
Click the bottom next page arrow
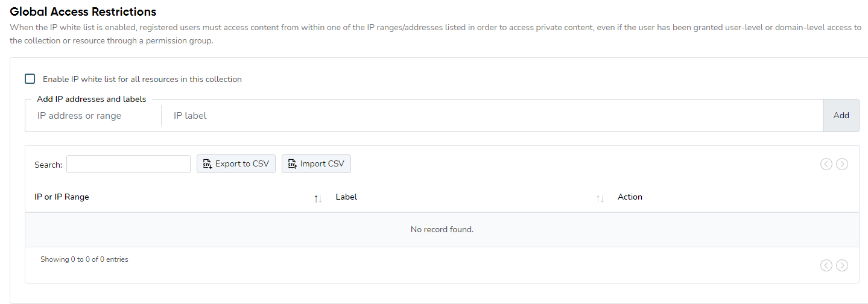[x=842, y=265]
